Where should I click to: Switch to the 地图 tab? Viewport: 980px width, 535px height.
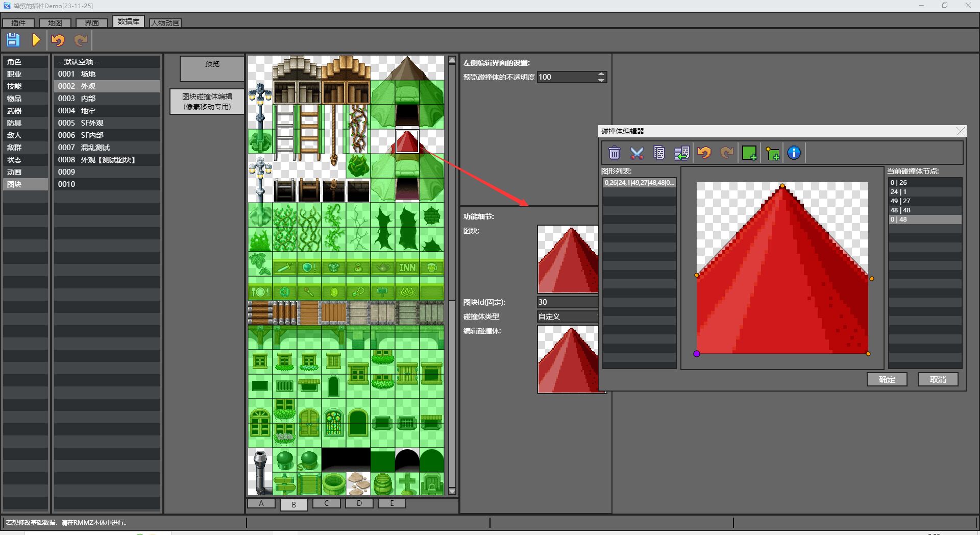coord(55,23)
